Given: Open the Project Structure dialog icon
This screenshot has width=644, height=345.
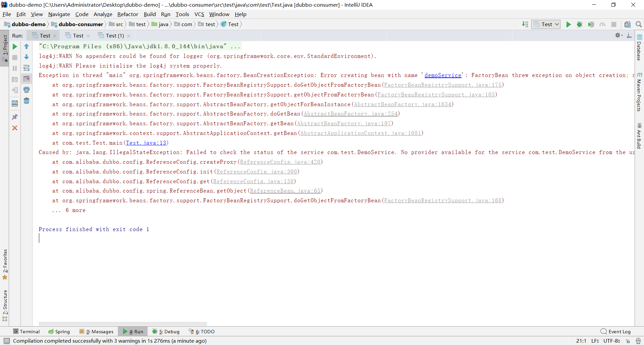Looking at the screenshot, I should click(x=628, y=24).
